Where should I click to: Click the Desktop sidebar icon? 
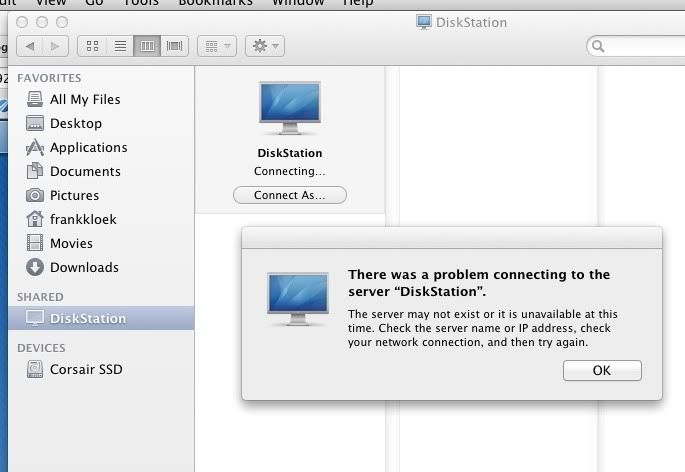[35, 123]
